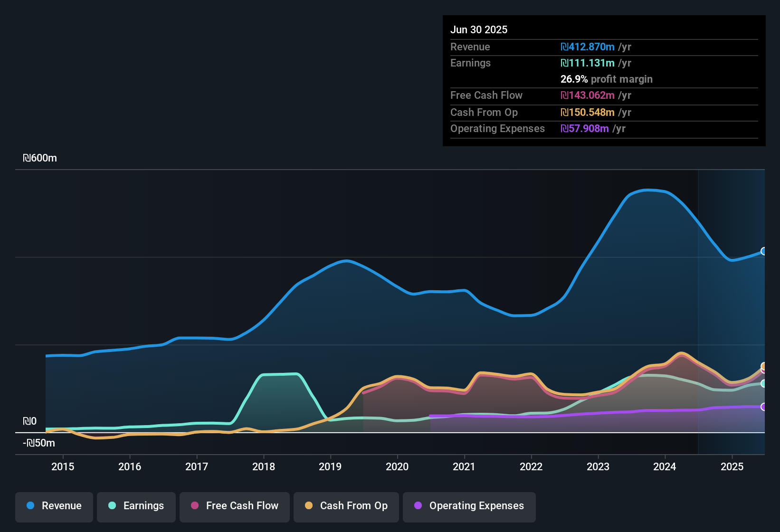
Task: Click the blue Revenue legend dot
Action: (30, 505)
